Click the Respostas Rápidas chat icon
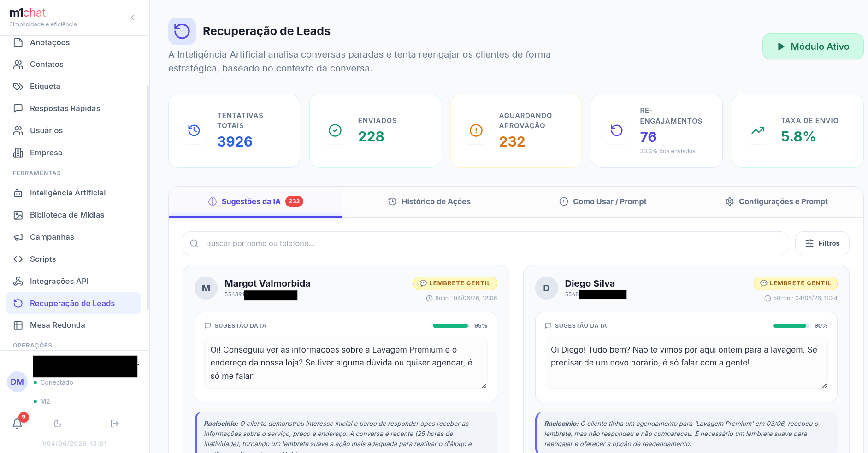The image size is (868, 453). click(18, 108)
